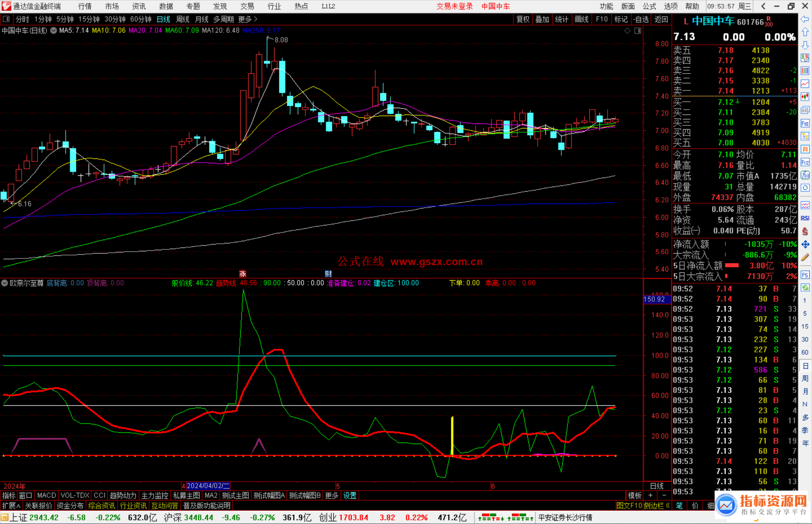This screenshot has height=524, width=812.
Task: Click the 笔 tick tab below trade list
Action: coord(679,506)
